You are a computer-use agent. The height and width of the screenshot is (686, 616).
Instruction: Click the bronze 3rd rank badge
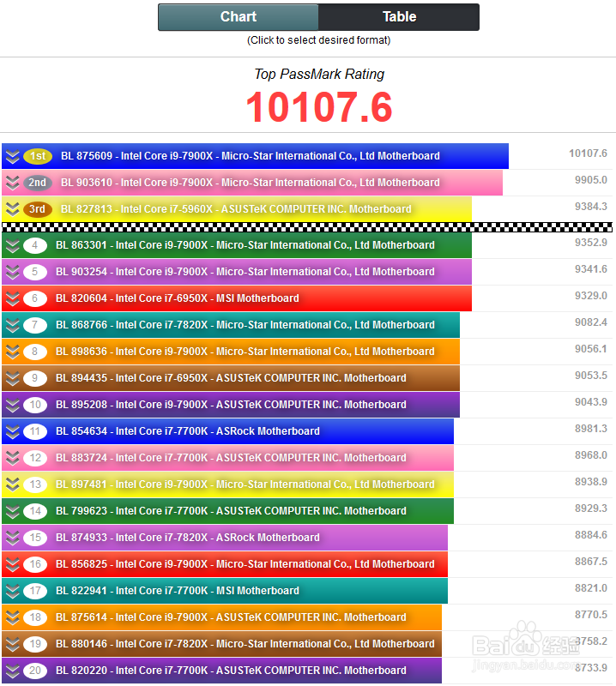click(x=38, y=209)
